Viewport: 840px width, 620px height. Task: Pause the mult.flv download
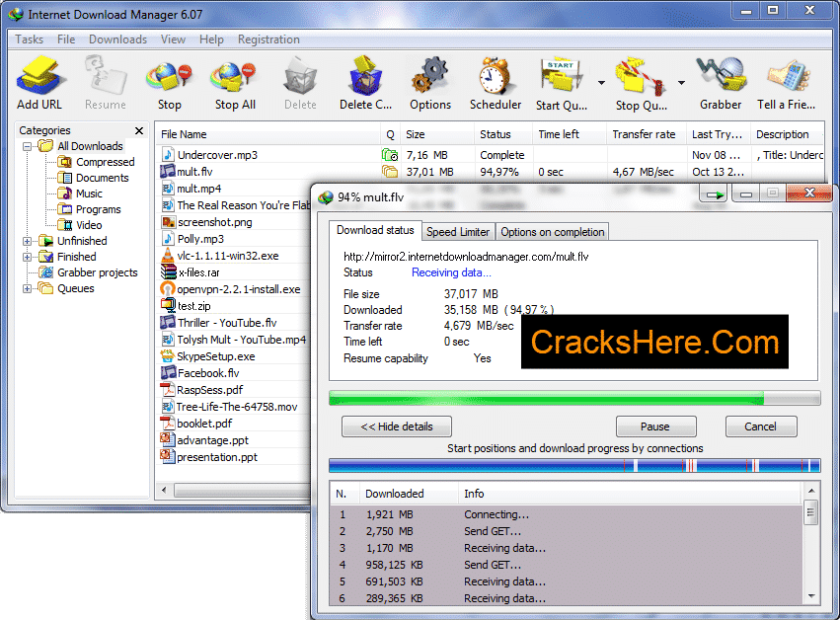point(655,426)
